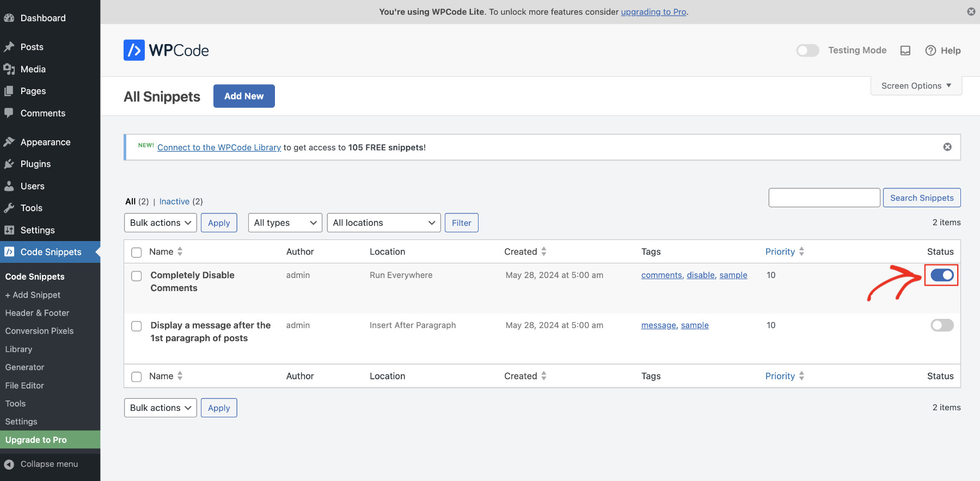Viewport: 980px width, 481px height.
Task: Sort by Created using footer arrows
Action: click(x=544, y=376)
